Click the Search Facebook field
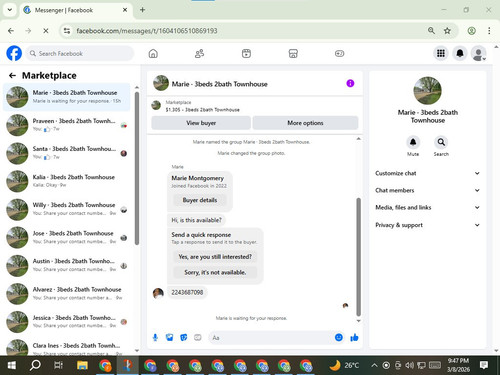500x375 pixels. pos(80,53)
